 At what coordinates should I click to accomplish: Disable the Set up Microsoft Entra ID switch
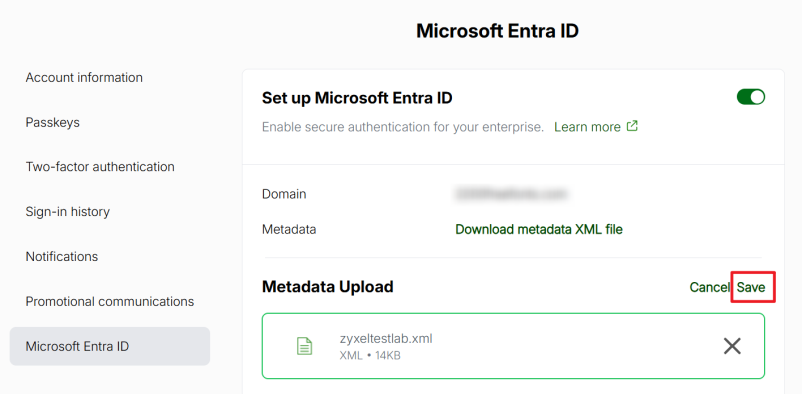(750, 97)
